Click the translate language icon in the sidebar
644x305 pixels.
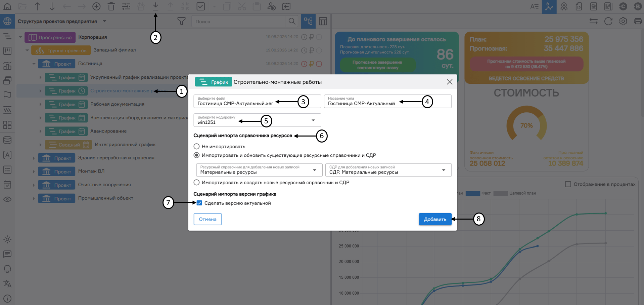point(7,284)
